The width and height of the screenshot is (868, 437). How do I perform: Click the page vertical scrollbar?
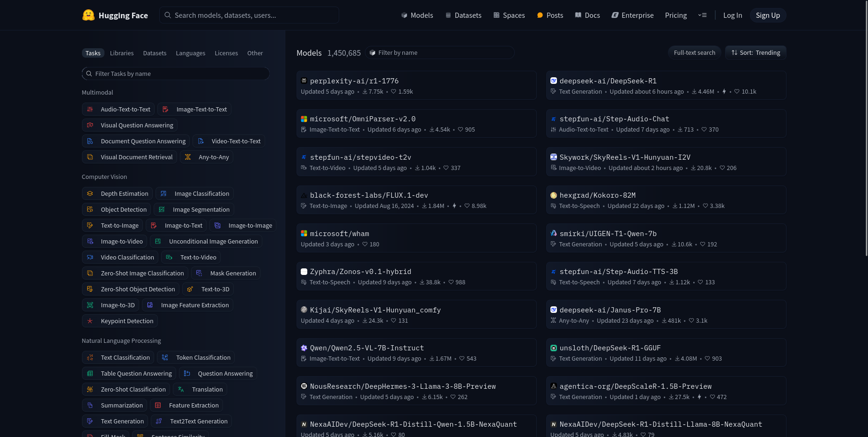866,129
